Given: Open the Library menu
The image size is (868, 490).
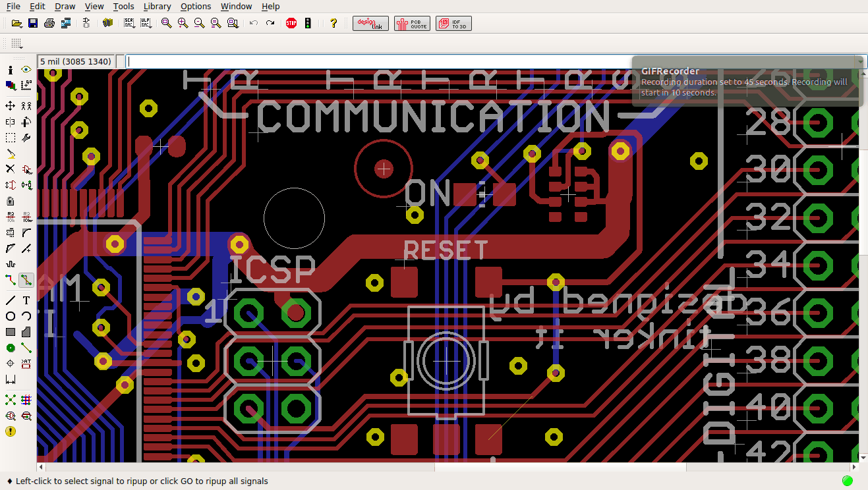Looking at the screenshot, I should [x=157, y=6].
